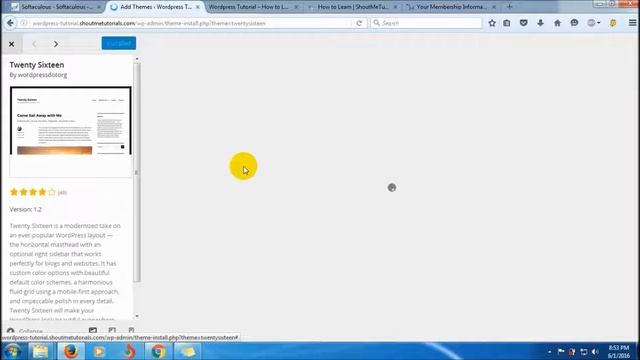Click the sidebar scroll up arrow
This screenshot has width=640, height=360.
137,59
